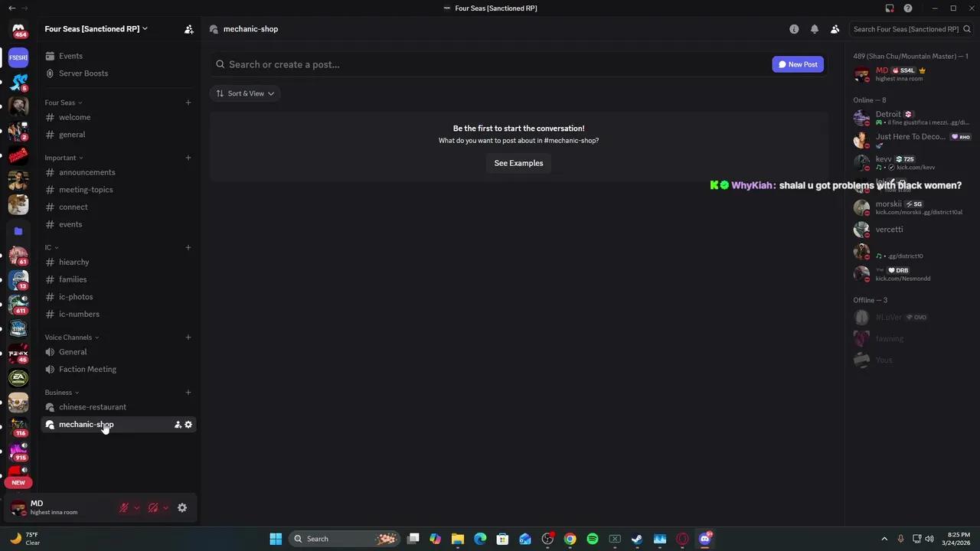Open edit channel gear for mechanic-shop
This screenshot has width=980, height=551.
(x=188, y=425)
